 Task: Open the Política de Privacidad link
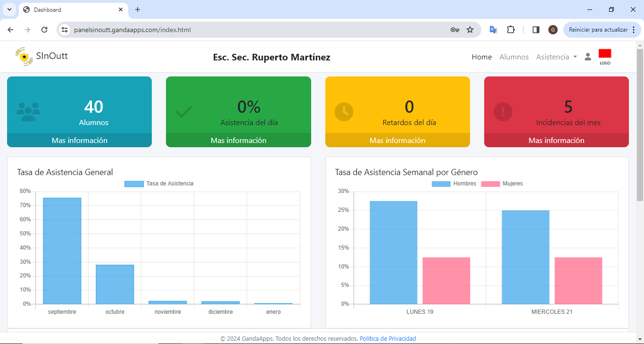388,338
